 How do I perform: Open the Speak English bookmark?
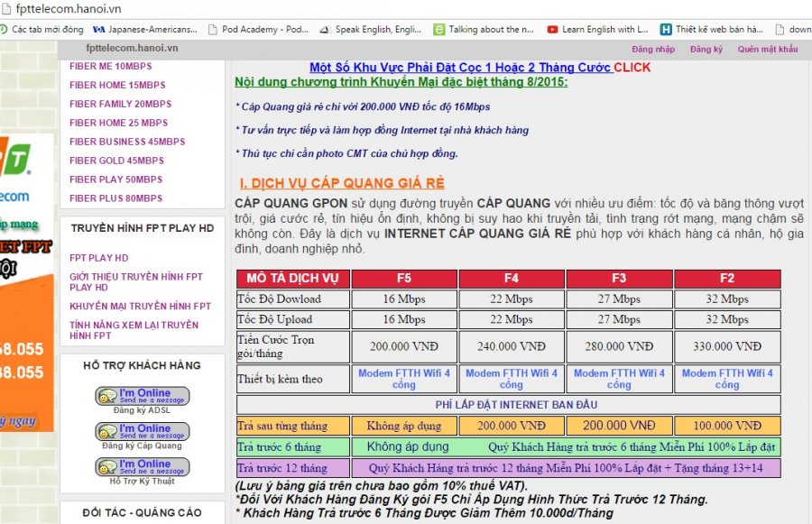pyautogui.click(x=370, y=30)
